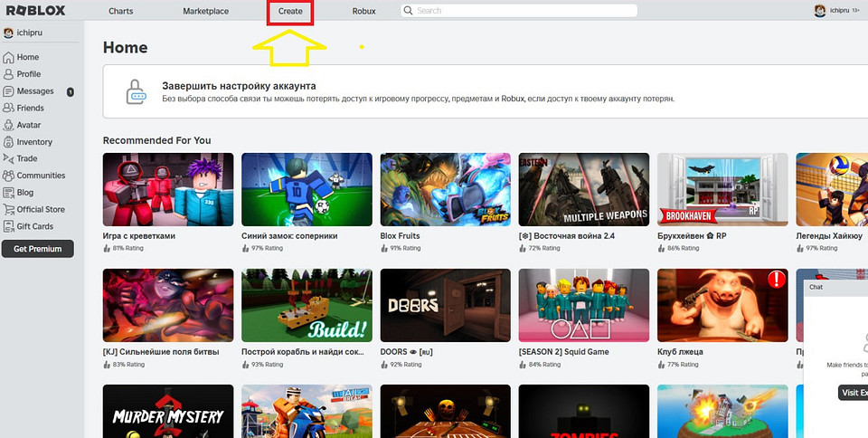Open Official Store in the sidebar
This screenshot has height=438, width=868.
(x=40, y=210)
